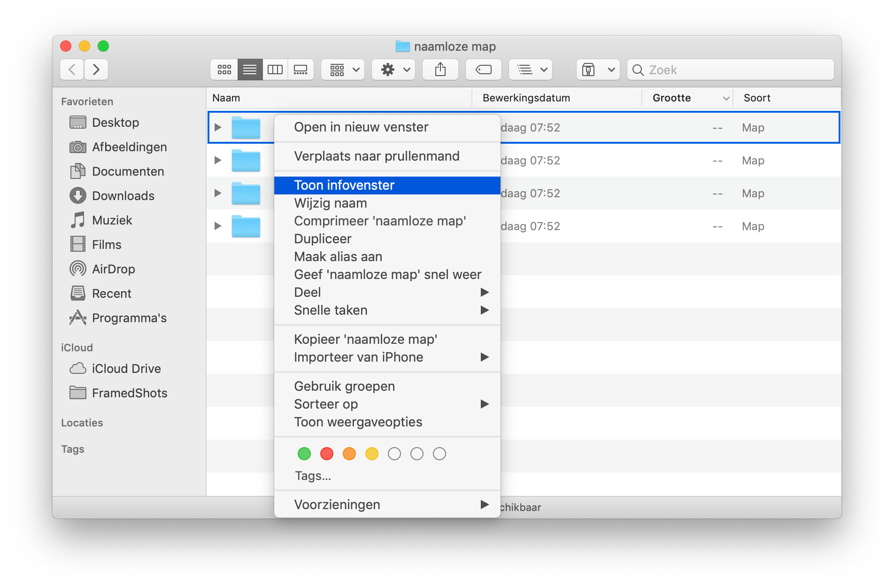The width and height of the screenshot is (894, 588).
Task: Choose 'Toon infovenster' in context menu
Action: tap(387, 186)
